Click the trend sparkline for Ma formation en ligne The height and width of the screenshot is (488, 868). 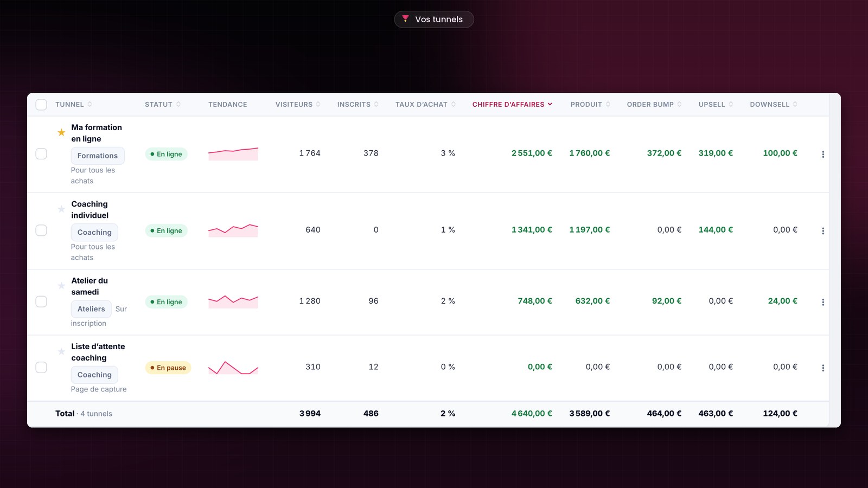(x=233, y=154)
